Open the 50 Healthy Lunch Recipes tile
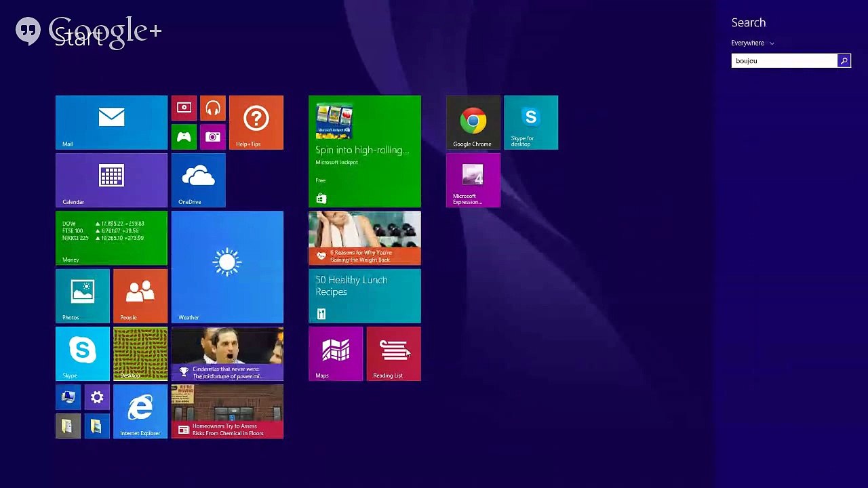Screen dimensions: 868x488 (x=365, y=296)
